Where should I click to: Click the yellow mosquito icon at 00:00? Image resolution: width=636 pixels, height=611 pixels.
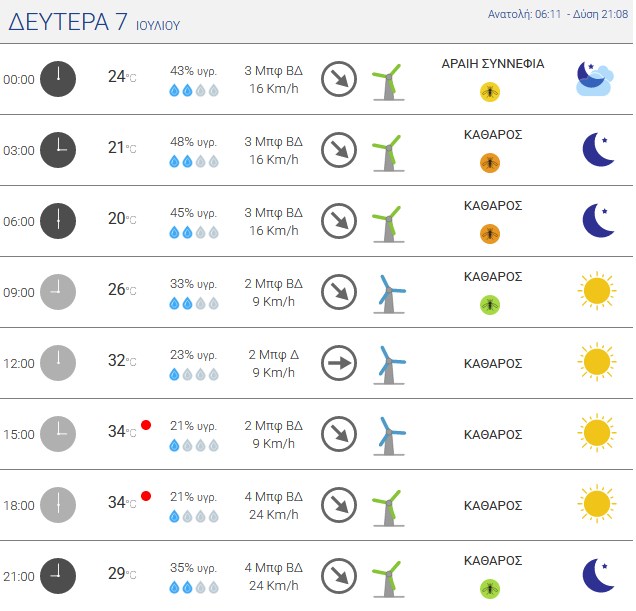[x=490, y=92]
